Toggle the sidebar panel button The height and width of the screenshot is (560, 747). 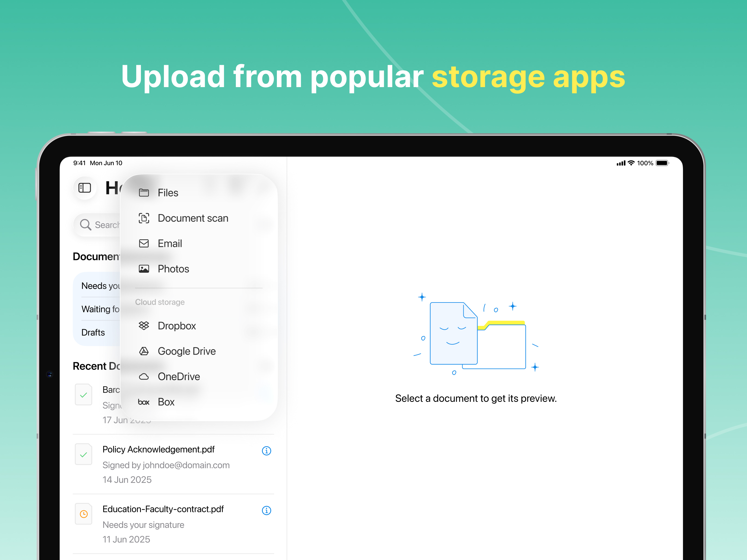(84, 188)
